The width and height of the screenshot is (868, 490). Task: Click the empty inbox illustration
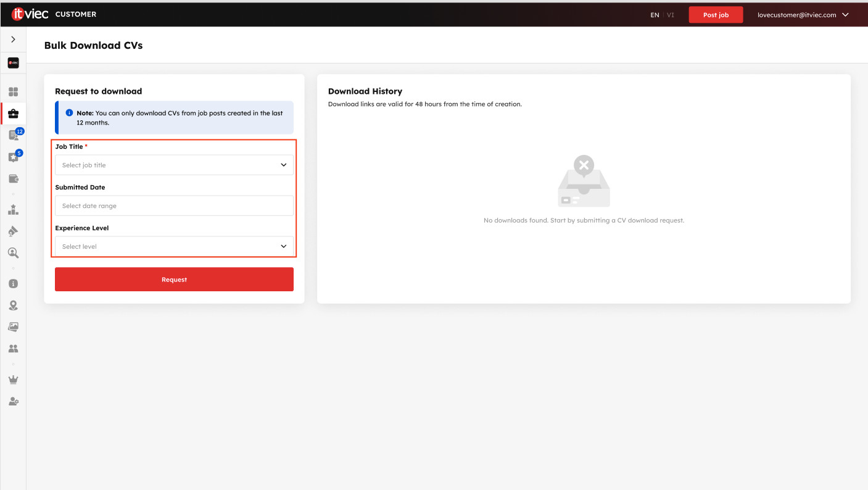tap(584, 181)
